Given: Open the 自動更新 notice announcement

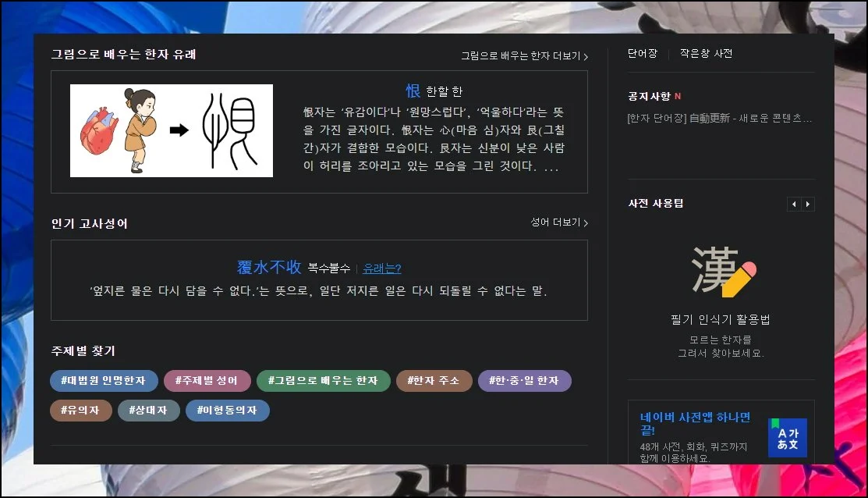Looking at the screenshot, I should tap(719, 119).
